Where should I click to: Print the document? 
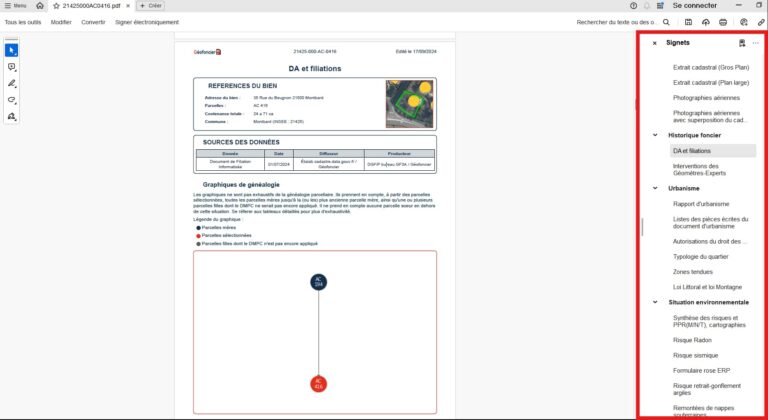point(722,22)
